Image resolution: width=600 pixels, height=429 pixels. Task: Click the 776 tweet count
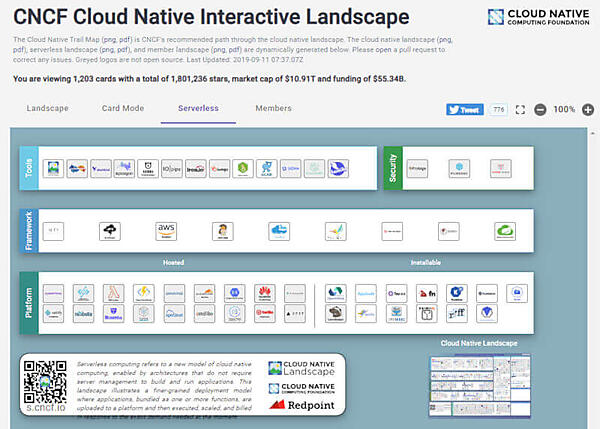click(499, 110)
